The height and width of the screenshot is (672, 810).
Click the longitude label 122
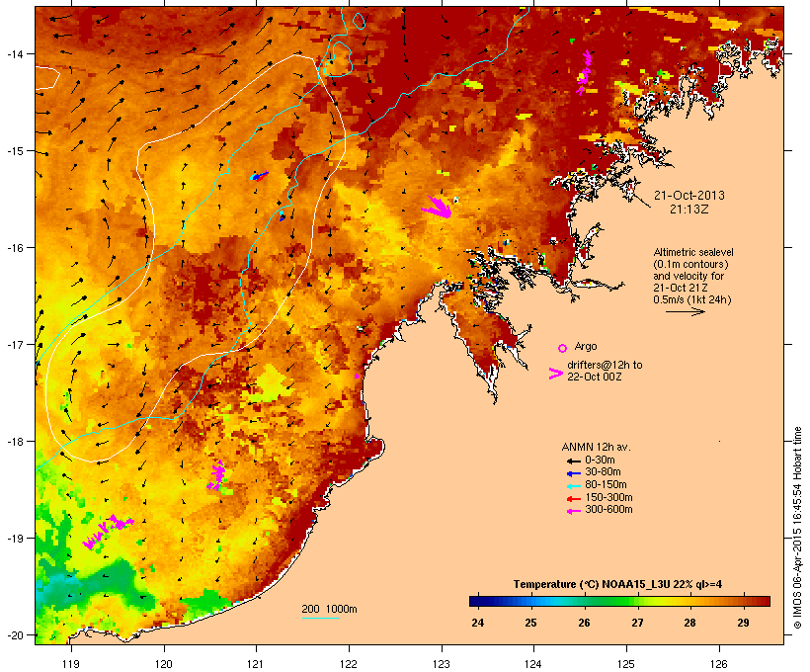pyautogui.click(x=349, y=664)
